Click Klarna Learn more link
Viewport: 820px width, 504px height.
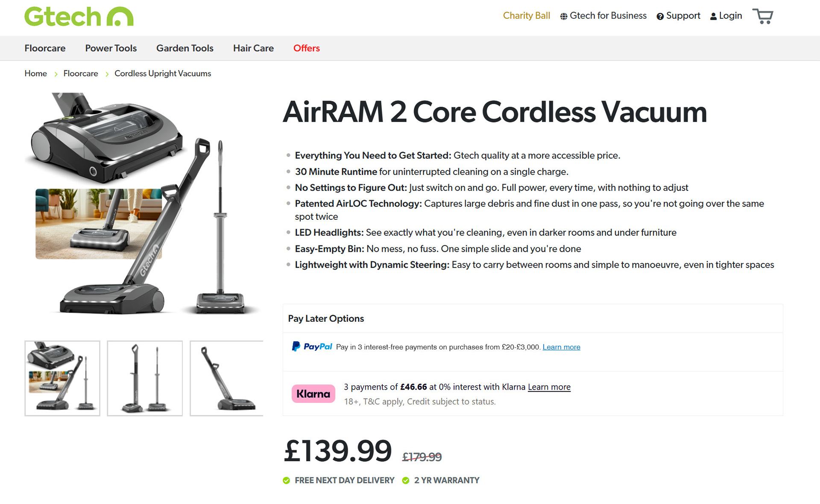click(549, 387)
